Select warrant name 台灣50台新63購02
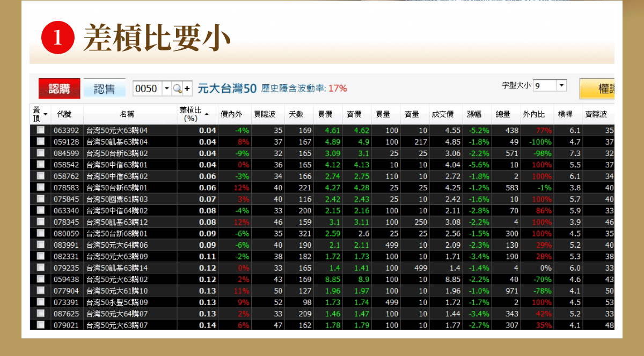 click(x=117, y=153)
